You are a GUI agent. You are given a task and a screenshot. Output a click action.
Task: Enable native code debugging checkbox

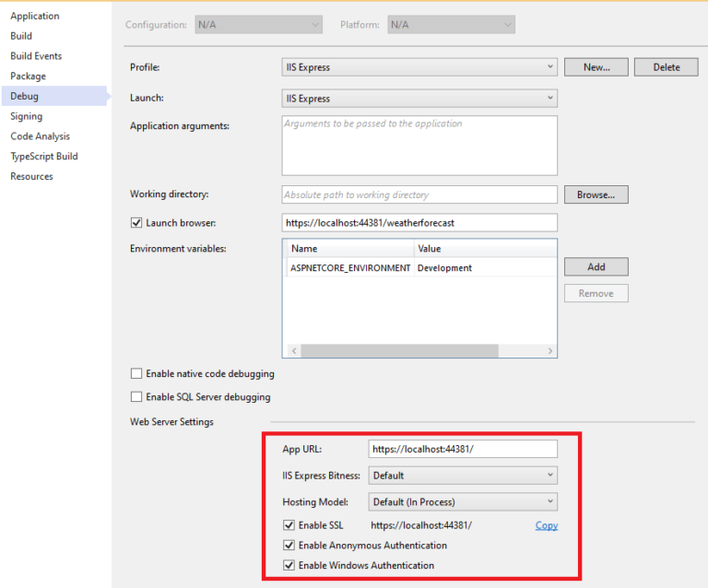(136, 374)
